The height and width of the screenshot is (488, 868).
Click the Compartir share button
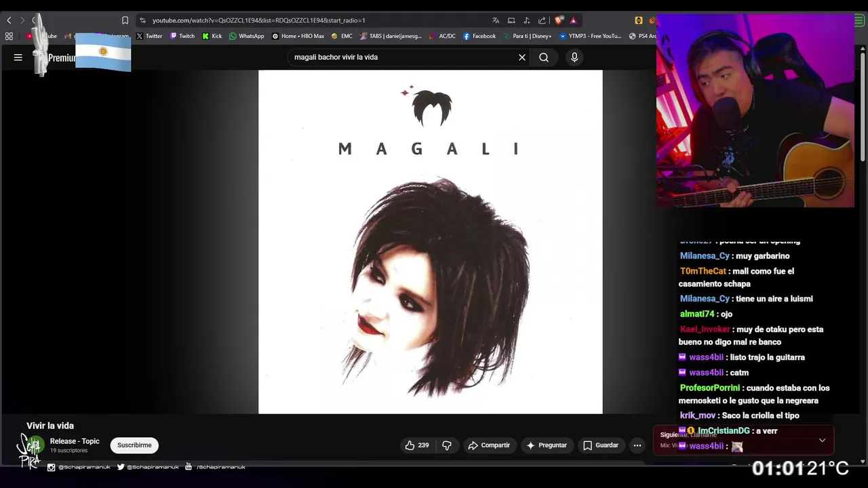(489, 445)
